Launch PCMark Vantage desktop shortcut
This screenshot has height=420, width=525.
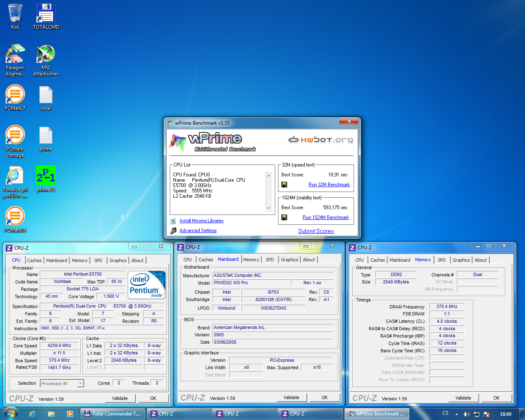(15, 141)
